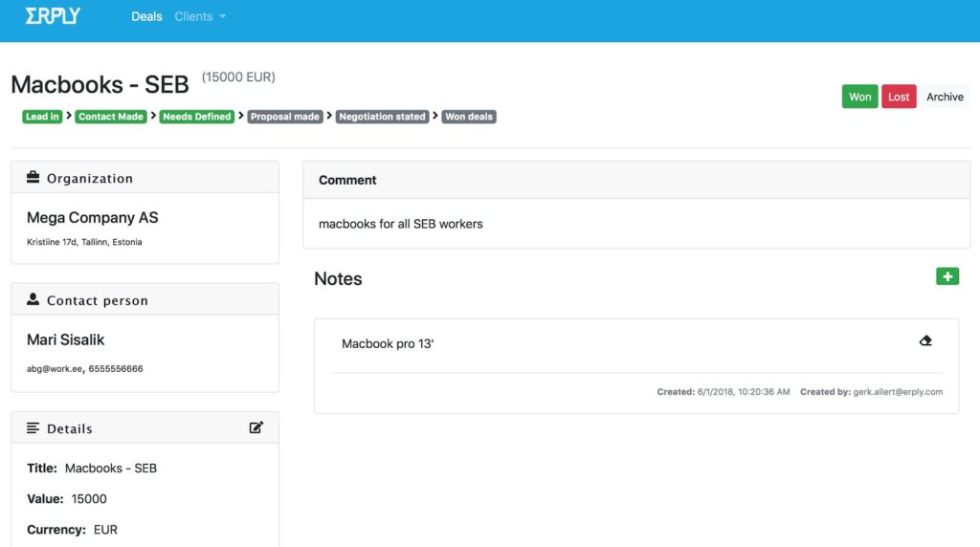Click email abg@work.ee
This screenshot has height=547, width=980.
point(55,369)
